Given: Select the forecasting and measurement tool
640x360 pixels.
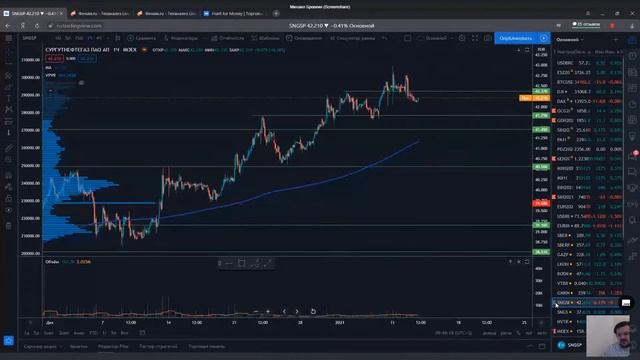Looking at the screenshot, I should click(9, 121).
